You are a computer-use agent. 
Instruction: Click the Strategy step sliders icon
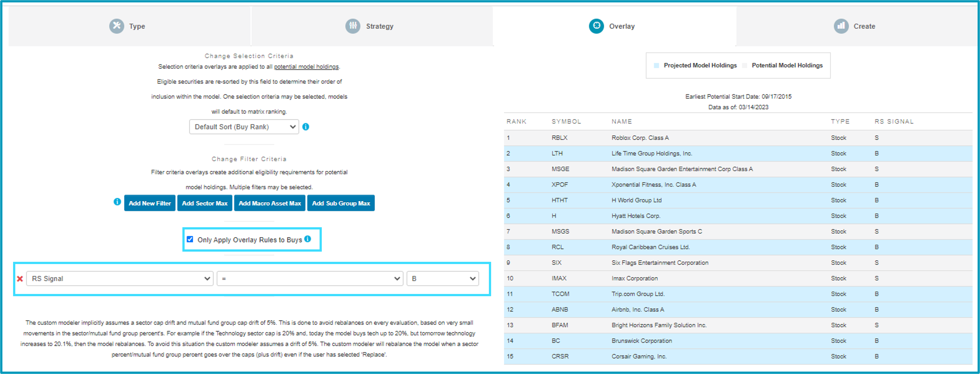pos(353,26)
